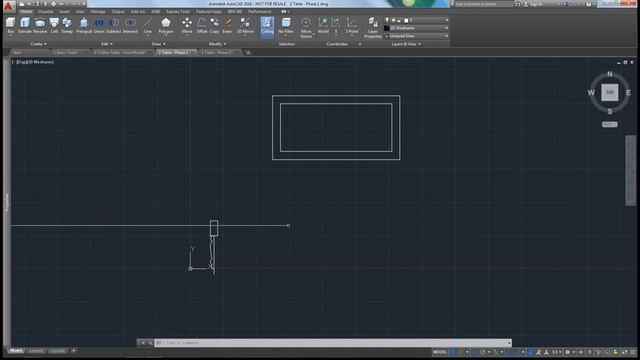Image resolution: width=640 pixels, height=360 pixels.
Task: Activate the Presspull tool
Action: pos(84,25)
